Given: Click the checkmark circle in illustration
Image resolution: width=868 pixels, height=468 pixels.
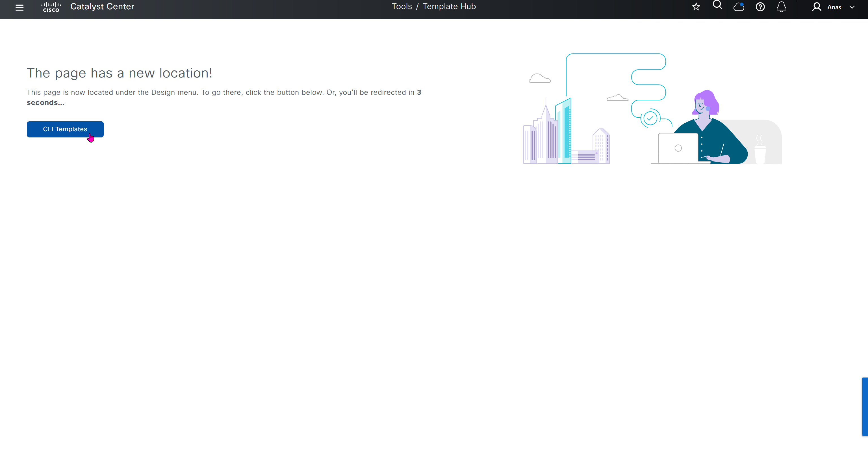Looking at the screenshot, I should pos(650,118).
